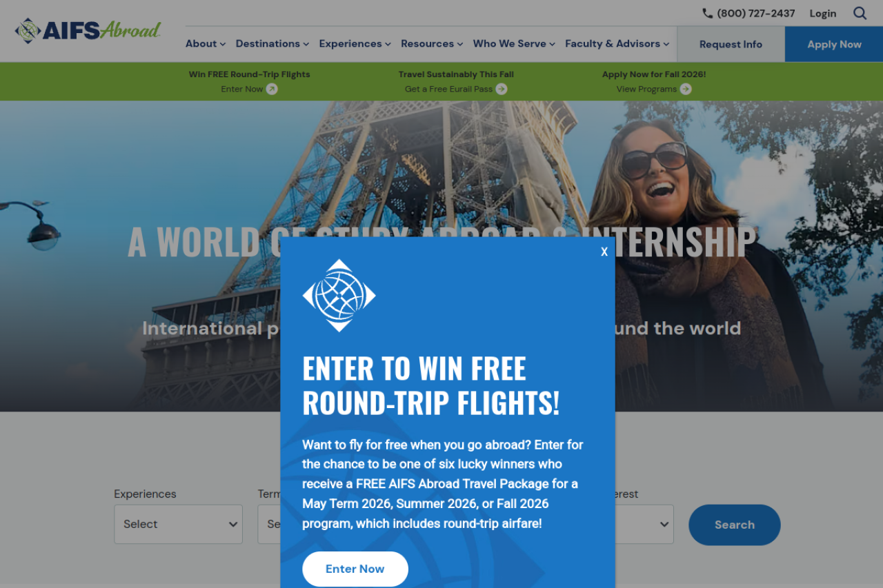Click the arrow icon beside View Programs
Screen dimensions: 883x588
click(x=686, y=89)
